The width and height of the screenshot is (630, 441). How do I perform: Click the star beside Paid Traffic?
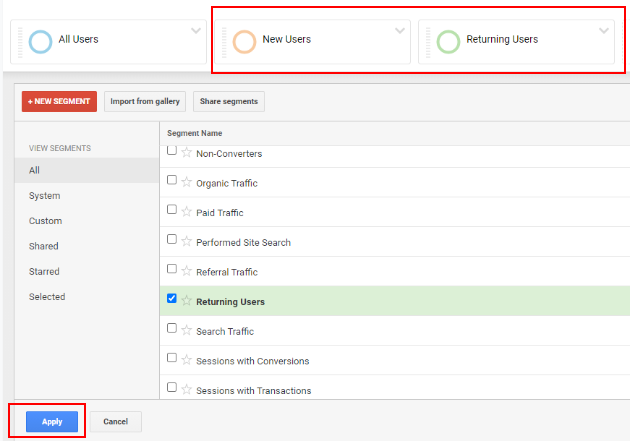point(186,212)
